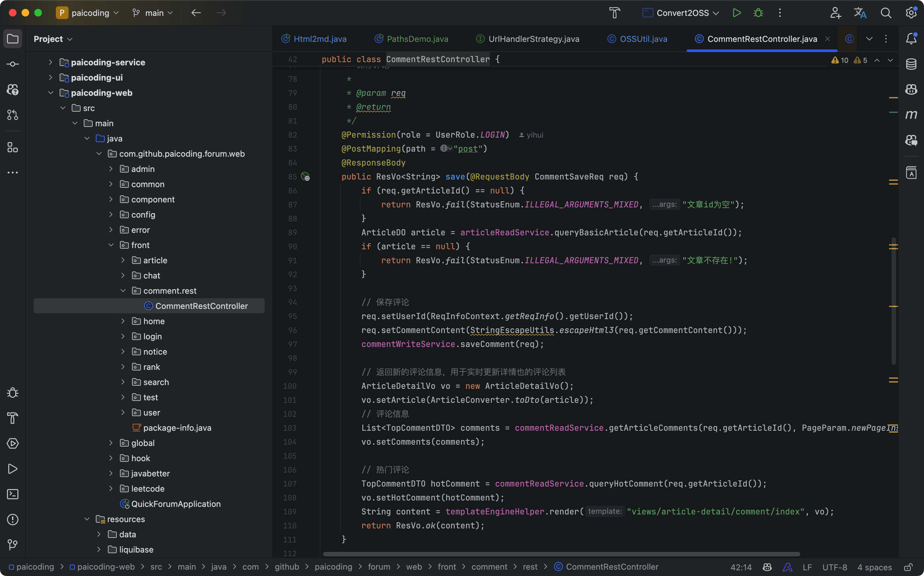This screenshot has width=924, height=576.
Task: Open the Pull Requests tool window
Action: point(13,115)
